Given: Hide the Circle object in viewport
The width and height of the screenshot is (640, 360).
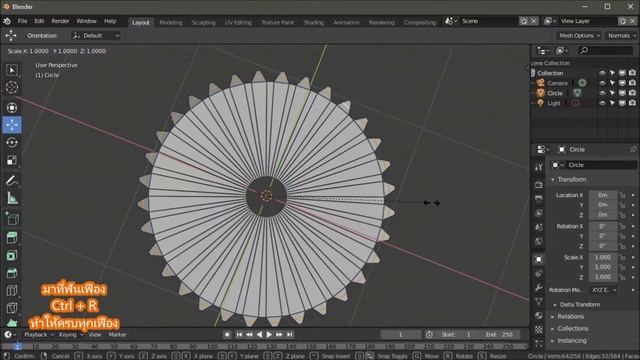Looking at the screenshot, I should [x=602, y=93].
